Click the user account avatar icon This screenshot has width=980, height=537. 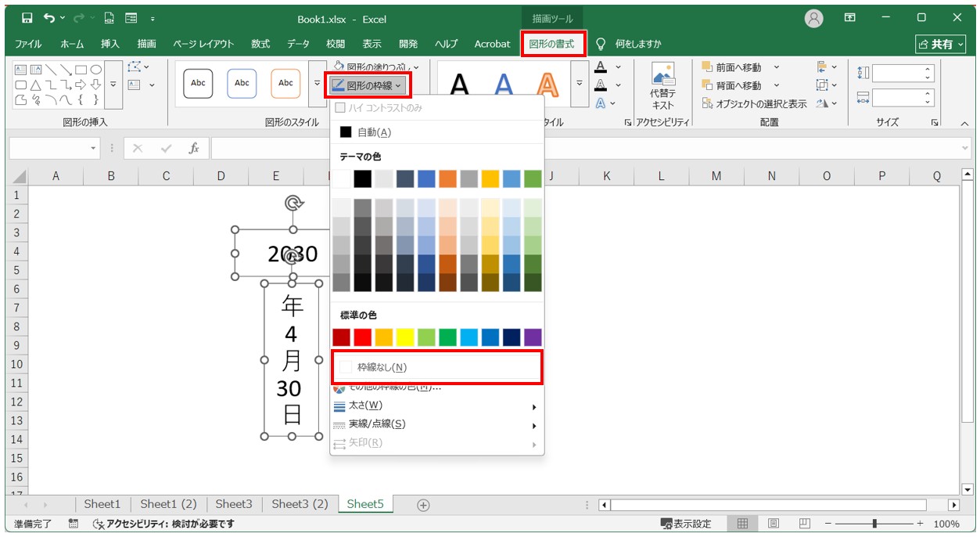[814, 18]
